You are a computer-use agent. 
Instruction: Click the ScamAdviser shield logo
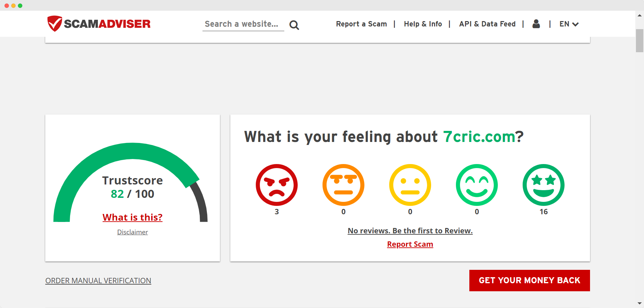(55, 23)
